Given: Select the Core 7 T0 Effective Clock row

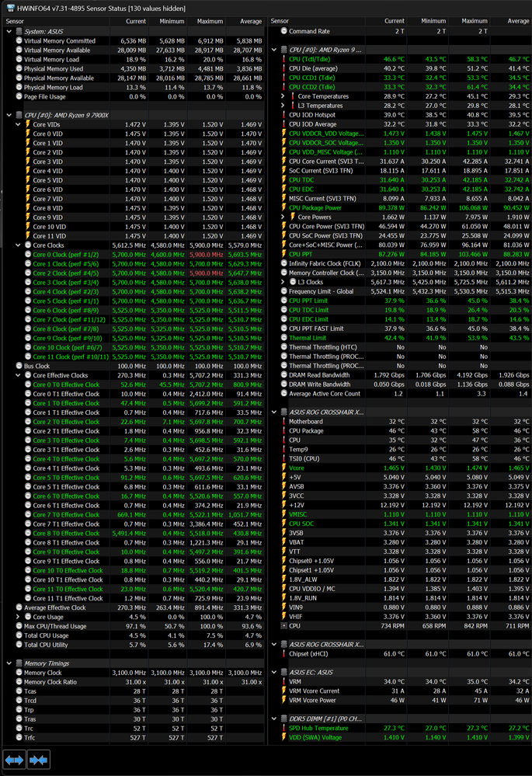Looking at the screenshot, I should [x=133, y=515].
